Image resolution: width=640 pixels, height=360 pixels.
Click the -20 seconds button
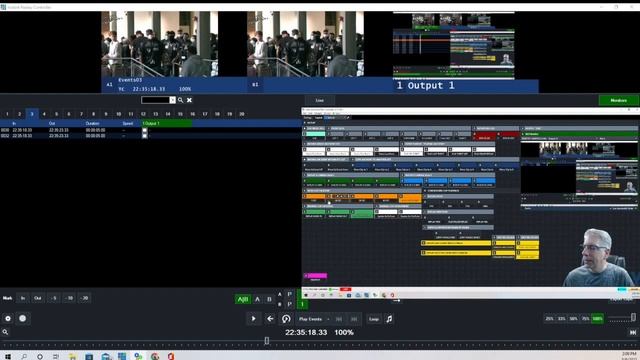point(84,298)
